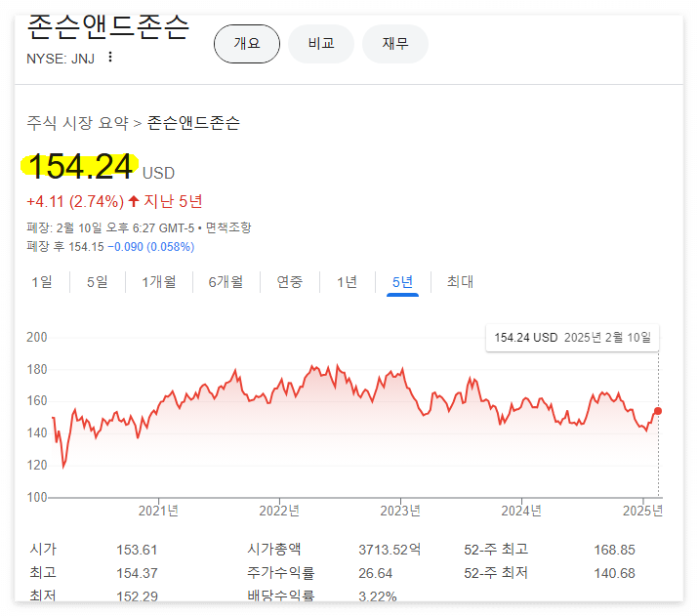Click the 시가 value 153.61
This screenshot has width=698, height=616.
click(x=137, y=550)
